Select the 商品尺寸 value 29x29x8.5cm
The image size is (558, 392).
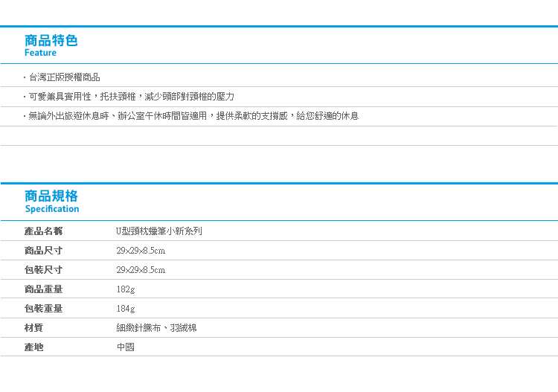(x=141, y=251)
